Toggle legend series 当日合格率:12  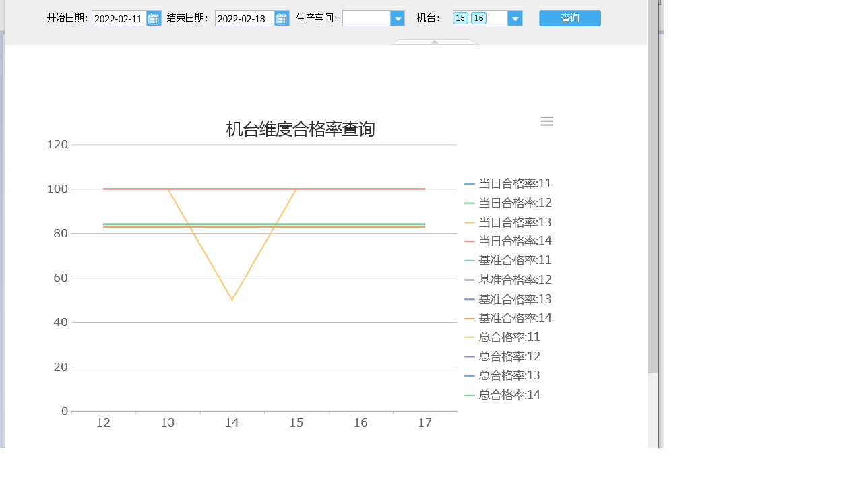(508, 203)
